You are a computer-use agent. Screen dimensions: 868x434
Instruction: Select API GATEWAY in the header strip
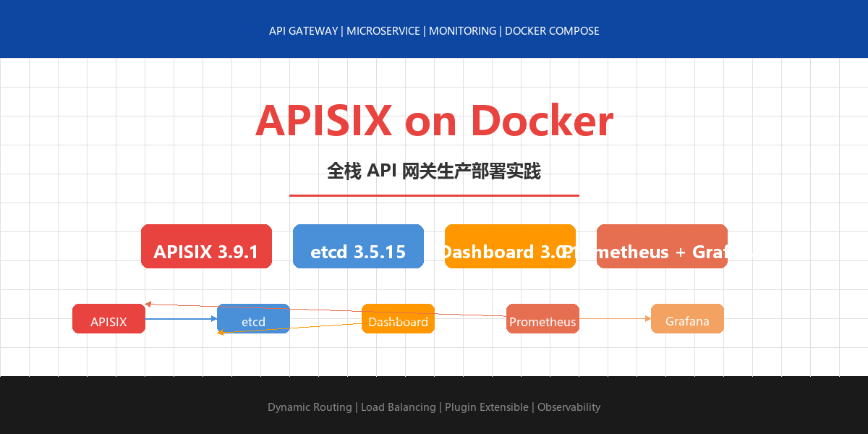(304, 31)
